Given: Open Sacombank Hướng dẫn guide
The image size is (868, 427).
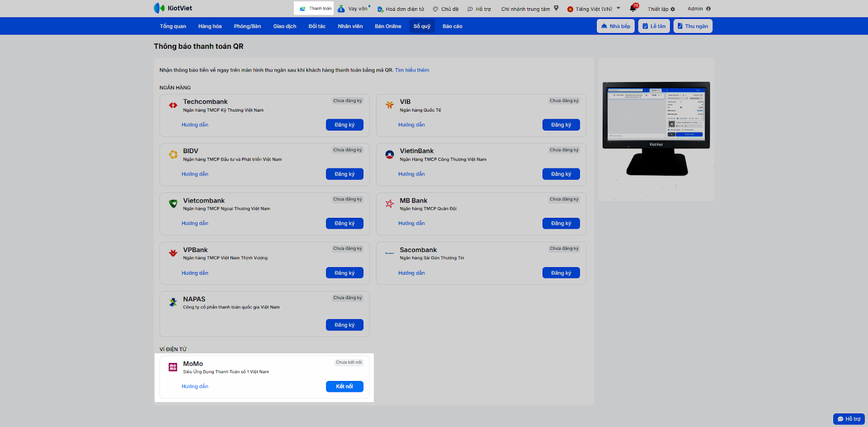Looking at the screenshot, I should (x=411, y=273).
